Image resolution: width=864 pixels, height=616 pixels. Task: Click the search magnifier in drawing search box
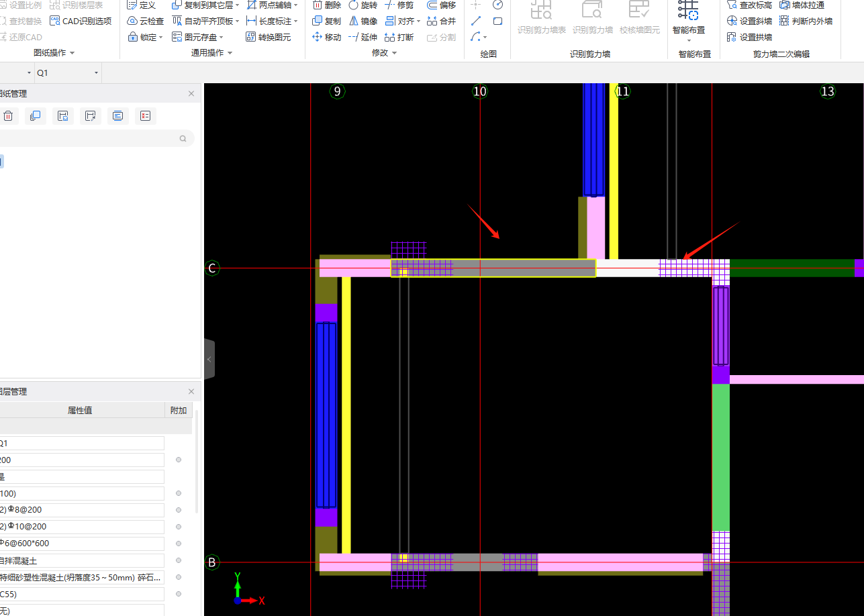(x=183, y=139)
